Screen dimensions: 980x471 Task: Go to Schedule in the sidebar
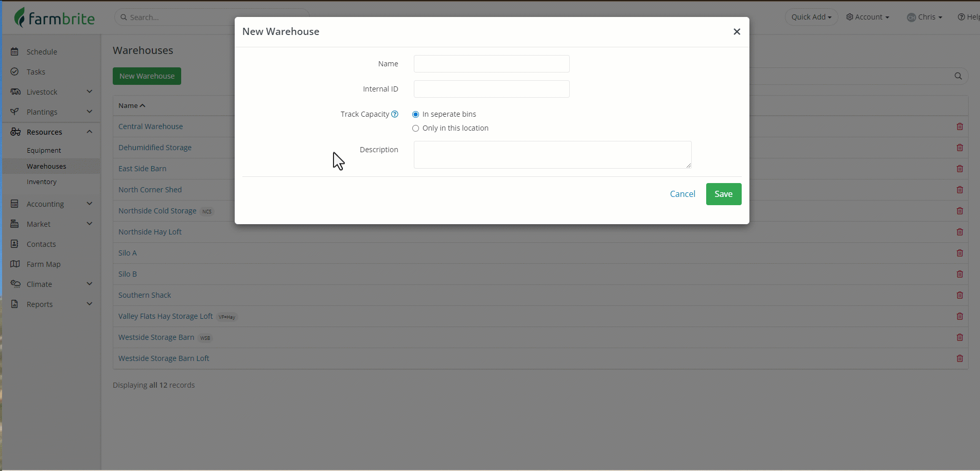(x=42, y=52)
